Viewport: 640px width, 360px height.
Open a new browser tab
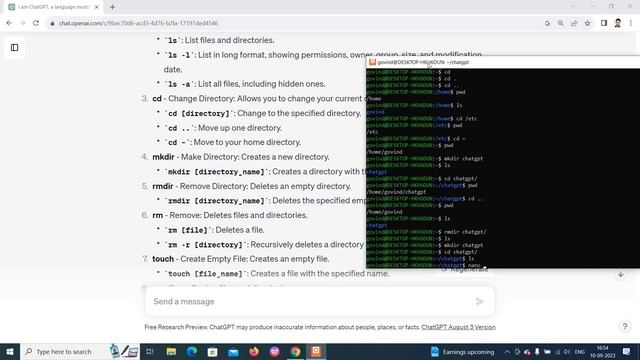pos(112,7)
